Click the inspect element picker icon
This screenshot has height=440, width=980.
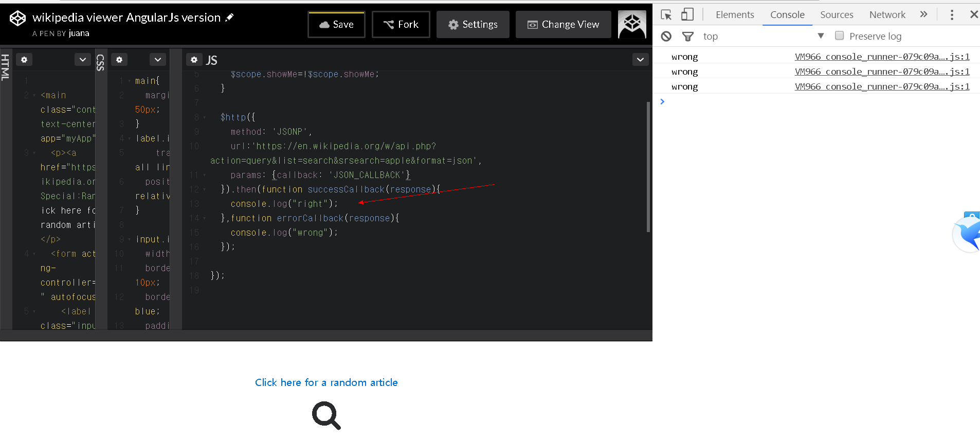(666, 15)
